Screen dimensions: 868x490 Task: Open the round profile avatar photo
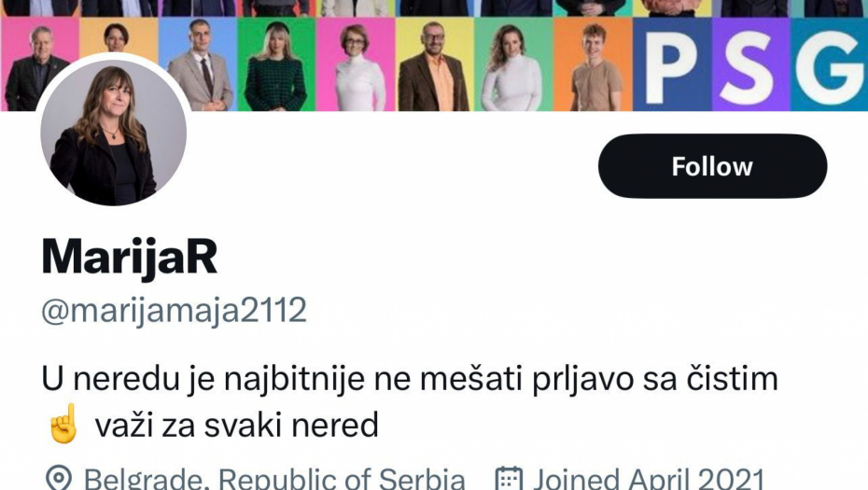(114, 133)
